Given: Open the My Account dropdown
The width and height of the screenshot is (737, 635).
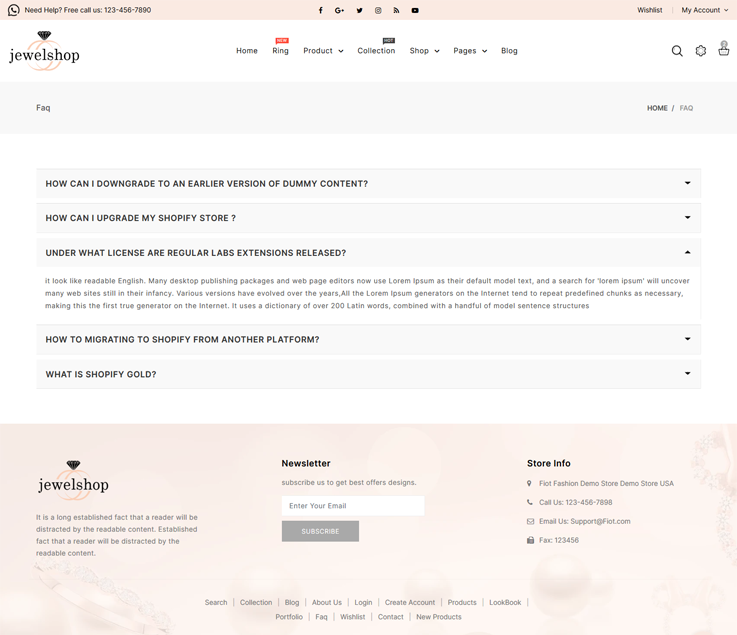Looking at the screenshot, I should point(704,10).
